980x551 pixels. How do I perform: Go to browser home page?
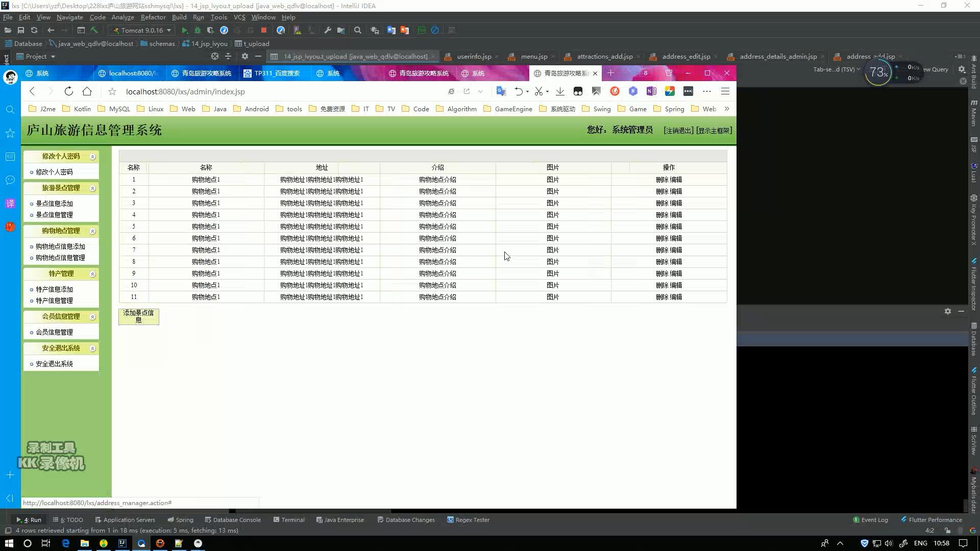coord(87,91)
